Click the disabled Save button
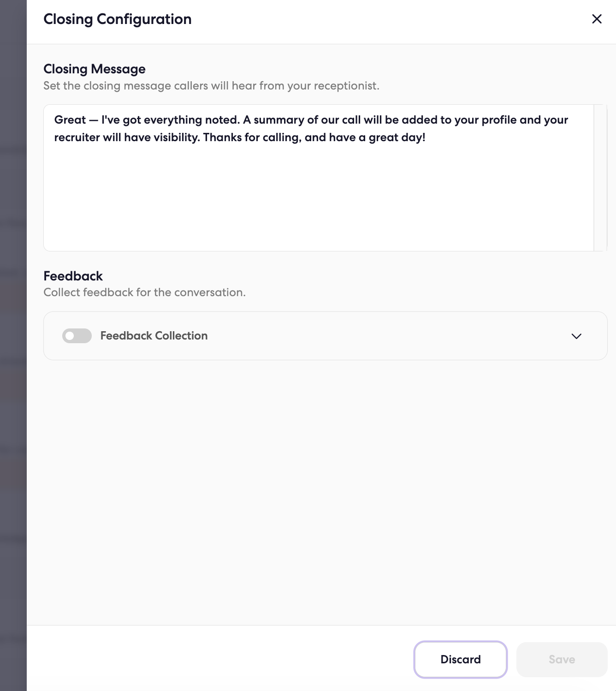The width and height of the screenshot is (616, 691). click(x=562, y=659)
